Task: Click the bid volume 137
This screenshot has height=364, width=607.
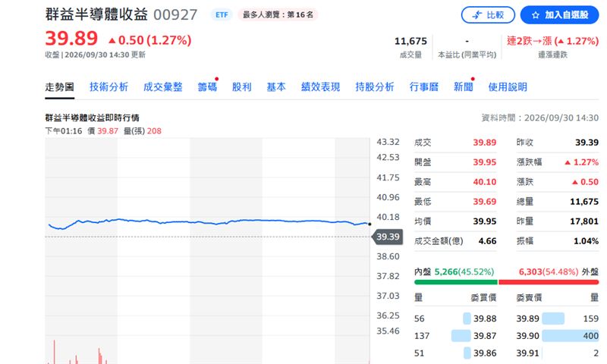Action: pos(422,336)
